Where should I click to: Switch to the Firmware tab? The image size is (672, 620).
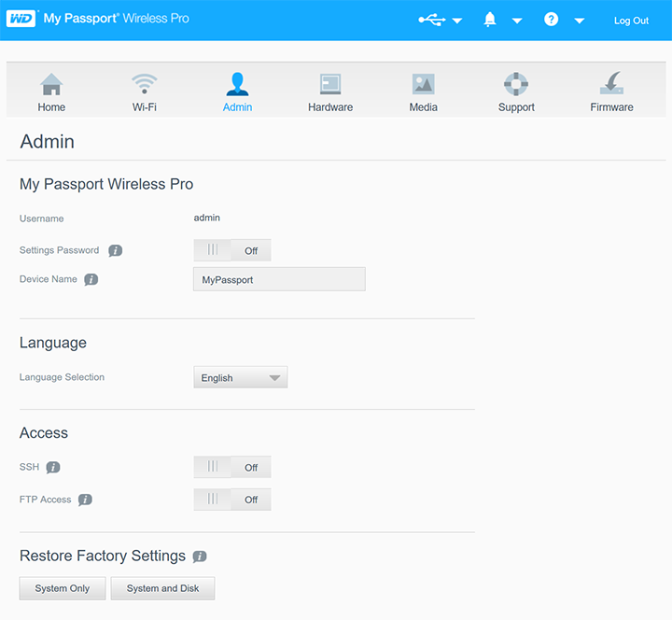(611, 92)
